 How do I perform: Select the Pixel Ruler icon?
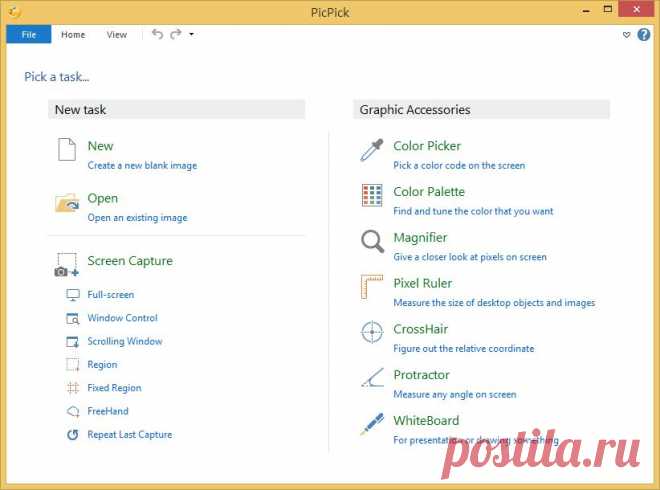pyautogui.click(x=372, y=287)
